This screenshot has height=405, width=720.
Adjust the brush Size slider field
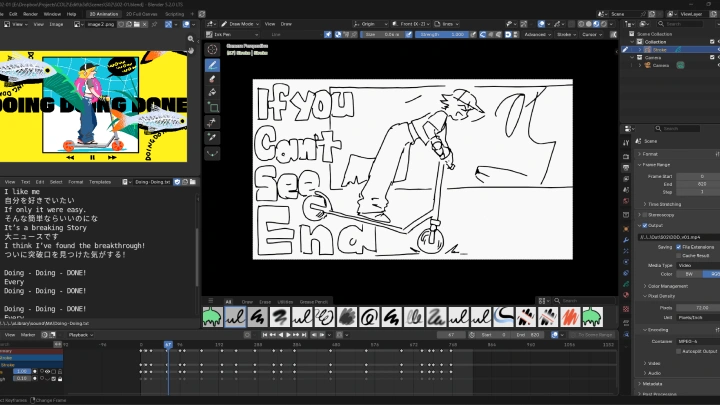click(382, 34)
